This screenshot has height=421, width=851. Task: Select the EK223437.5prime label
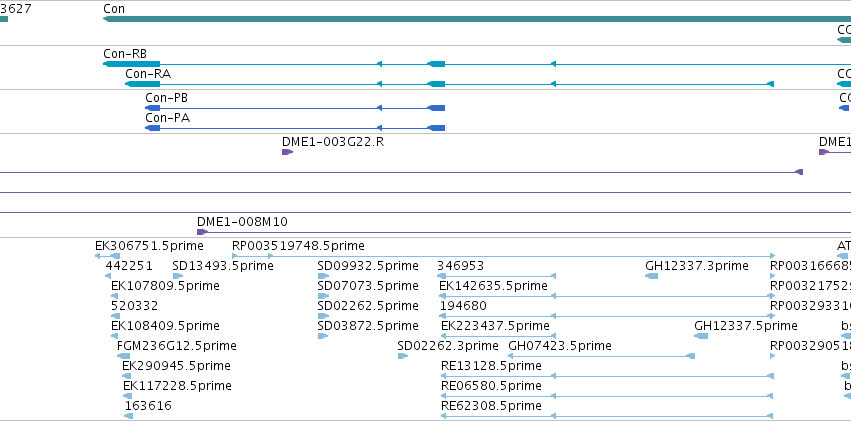coord(496,326)
